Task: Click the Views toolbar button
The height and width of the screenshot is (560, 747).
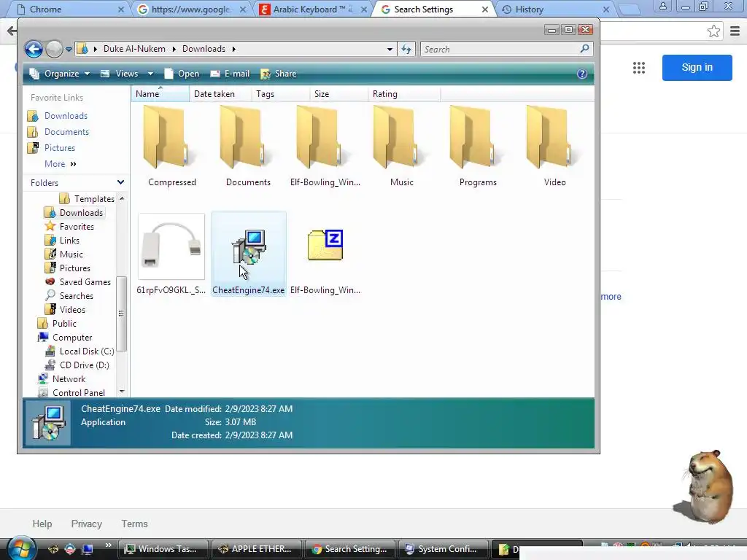Action: 120,74
